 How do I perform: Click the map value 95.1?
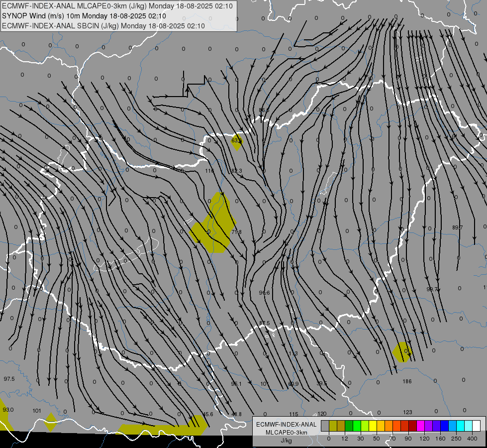click(236, 384)
